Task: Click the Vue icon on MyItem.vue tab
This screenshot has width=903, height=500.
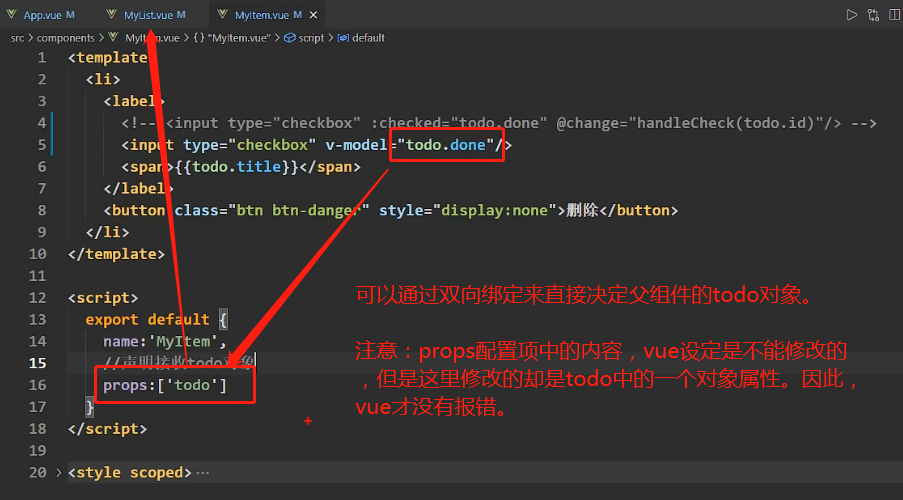Action: [x=223, y=14]
